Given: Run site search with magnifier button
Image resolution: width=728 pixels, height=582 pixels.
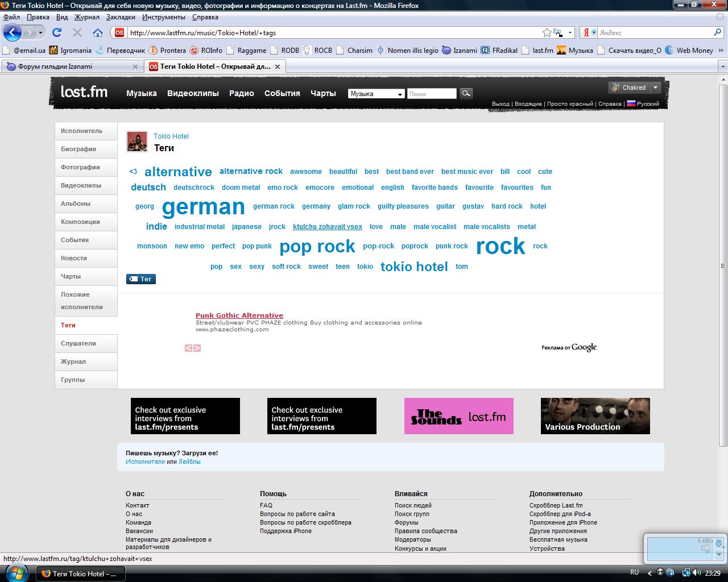Looking at the screenshot, I should click(x=466, y=93).
